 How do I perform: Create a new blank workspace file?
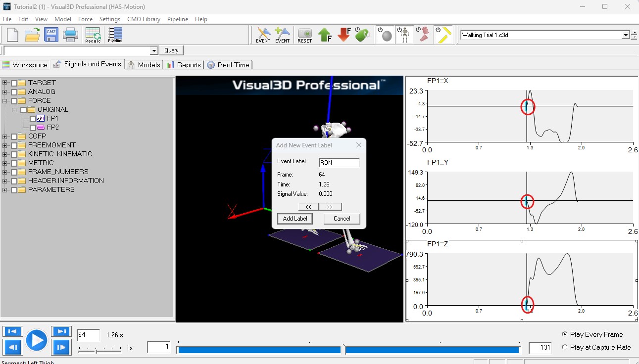[12, 35]
